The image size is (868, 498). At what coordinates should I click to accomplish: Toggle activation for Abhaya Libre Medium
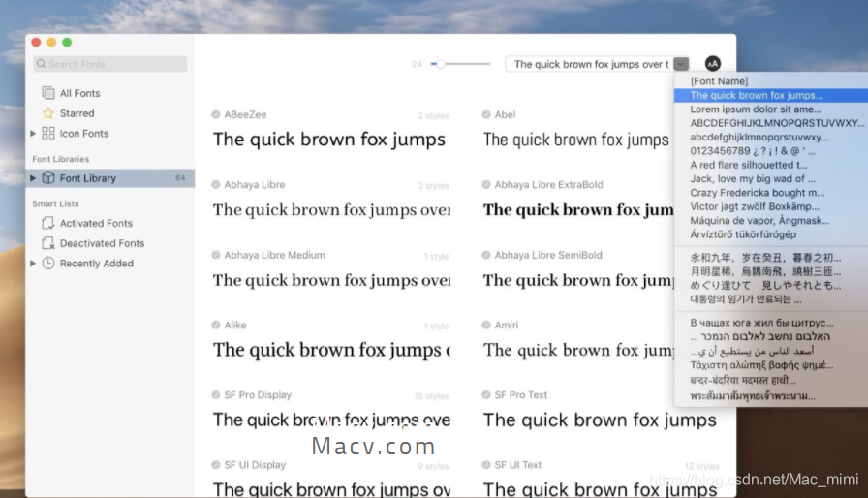[216, 255]
